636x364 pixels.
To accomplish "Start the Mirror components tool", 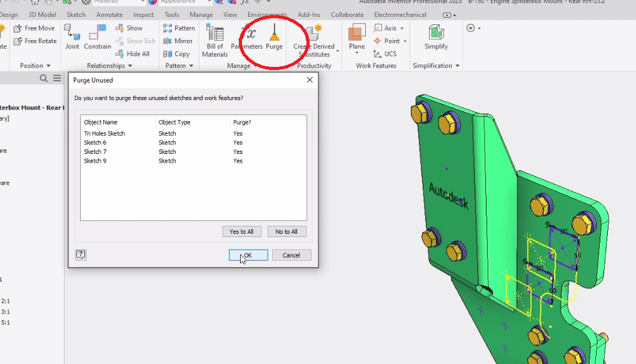I will point(178,41).
